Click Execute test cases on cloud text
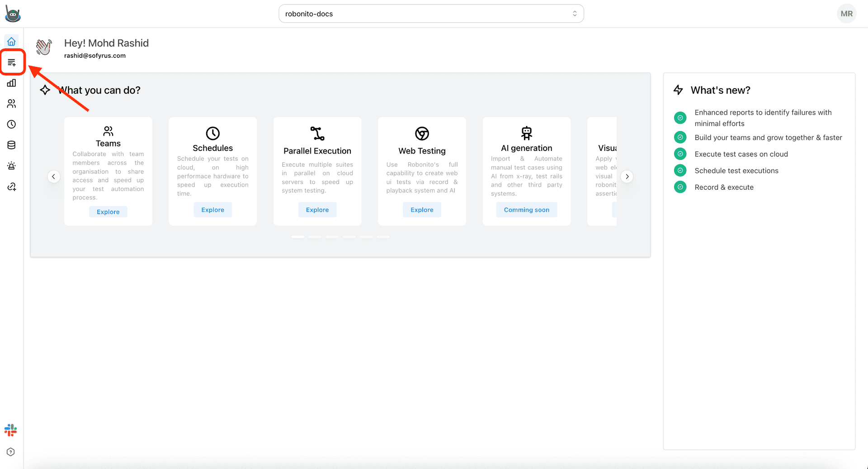The image size is (868, 469). click(741, 154)
